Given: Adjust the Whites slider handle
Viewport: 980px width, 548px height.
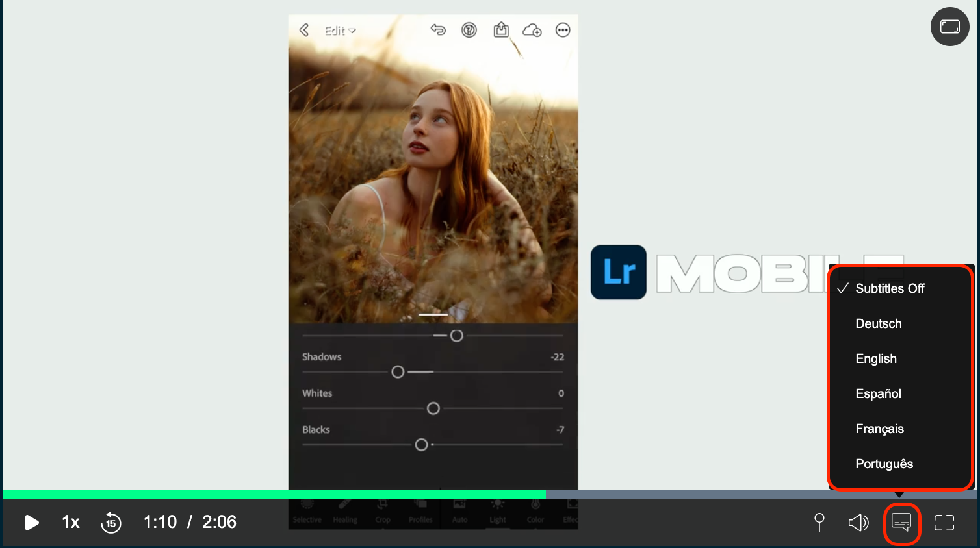Looking at the screenshot, I should [x=433, y=408].
